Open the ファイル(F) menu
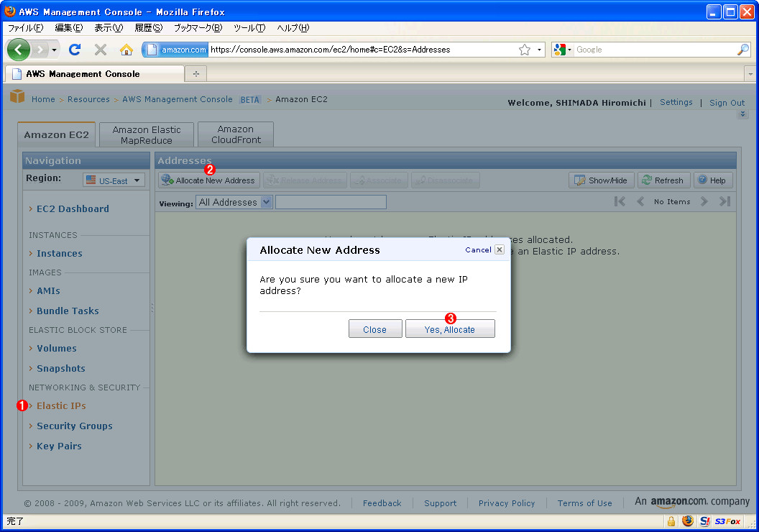This screenshot has width=759, height=532. click(x=26, y=28)
